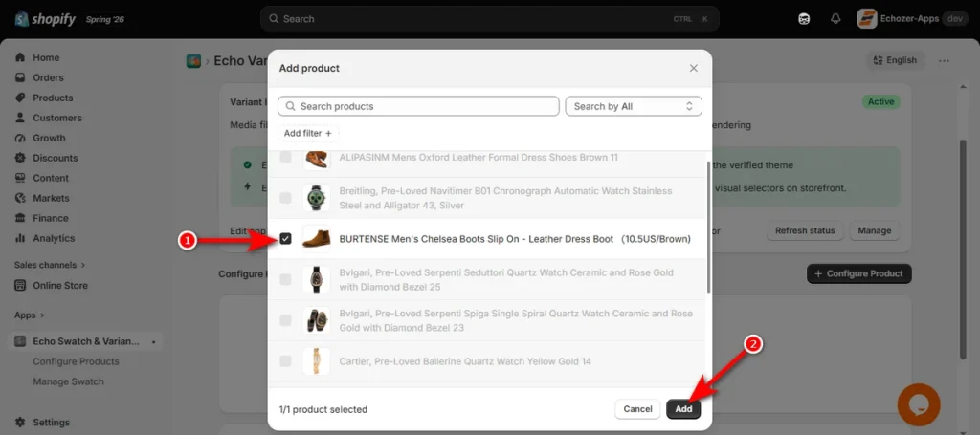Click the Add filter button
Viewport: 980px width, 435px height.
coord(308,133)
